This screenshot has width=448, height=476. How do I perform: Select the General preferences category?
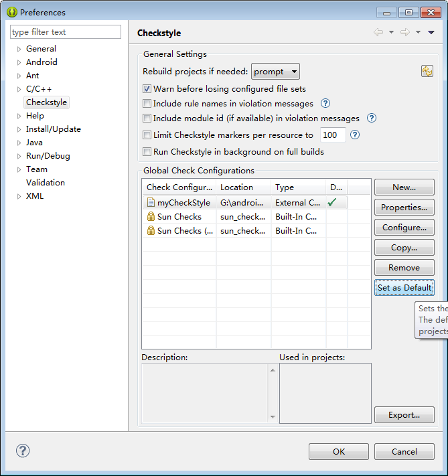pos(41,49)
